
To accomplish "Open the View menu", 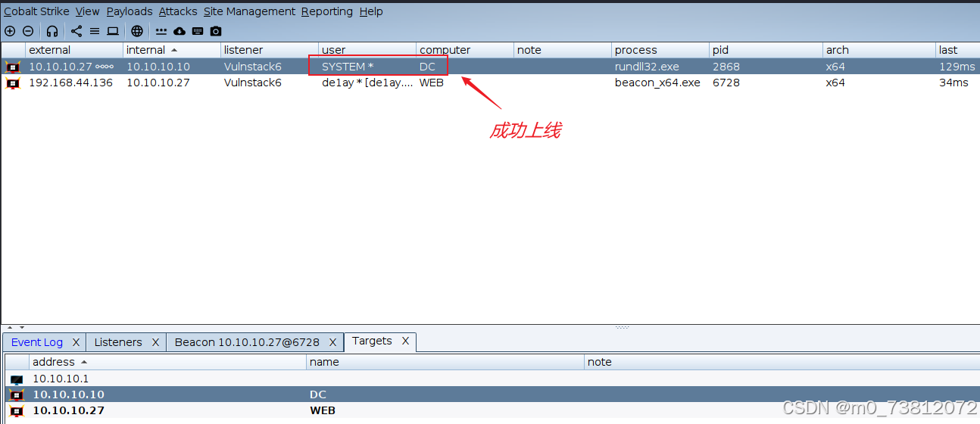I will click(88, 11).
